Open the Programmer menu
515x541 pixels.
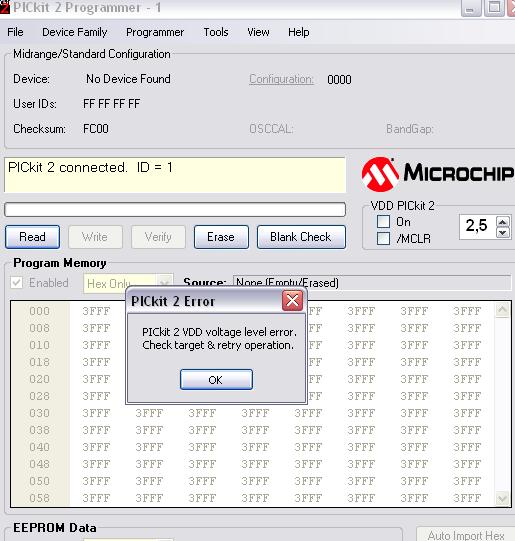pos(155,32)
